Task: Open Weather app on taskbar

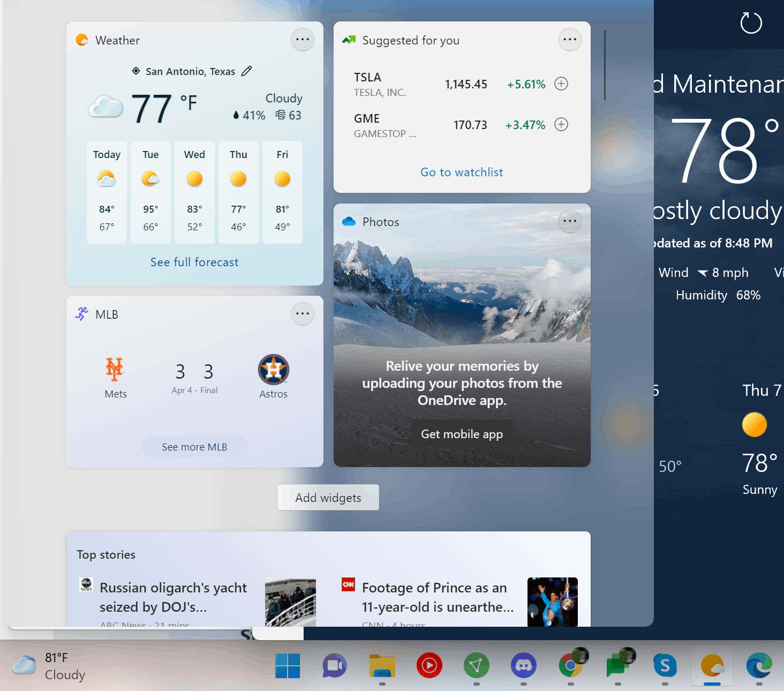Action: (712, 666)
